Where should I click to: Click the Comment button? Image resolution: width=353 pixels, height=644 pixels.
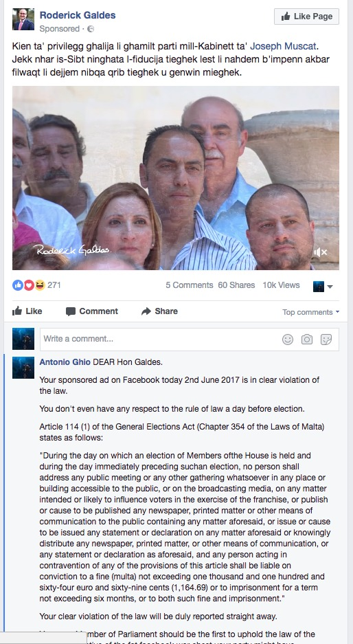92,311
